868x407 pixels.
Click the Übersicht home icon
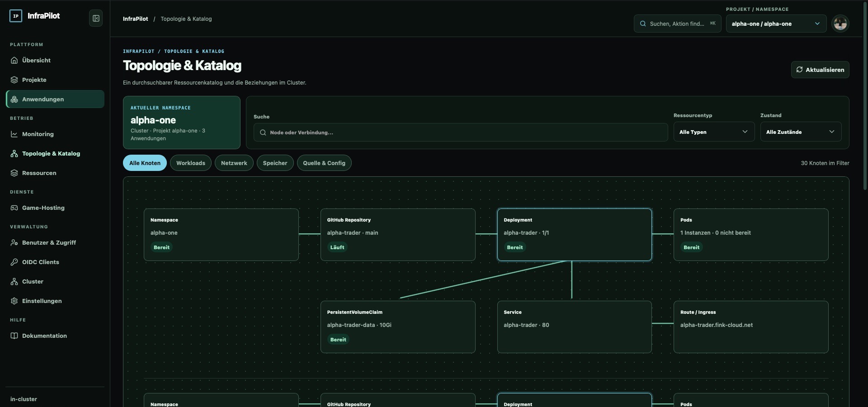(14, 60)
